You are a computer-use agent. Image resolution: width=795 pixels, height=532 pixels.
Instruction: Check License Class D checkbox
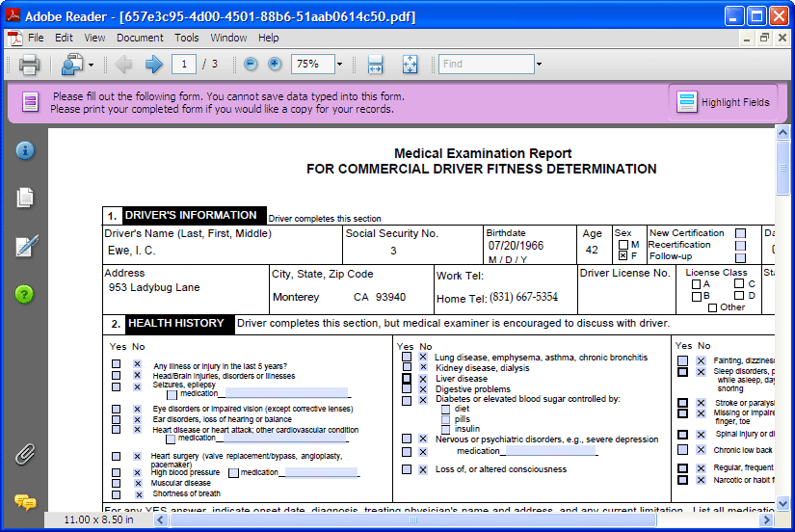coord(739,295)
